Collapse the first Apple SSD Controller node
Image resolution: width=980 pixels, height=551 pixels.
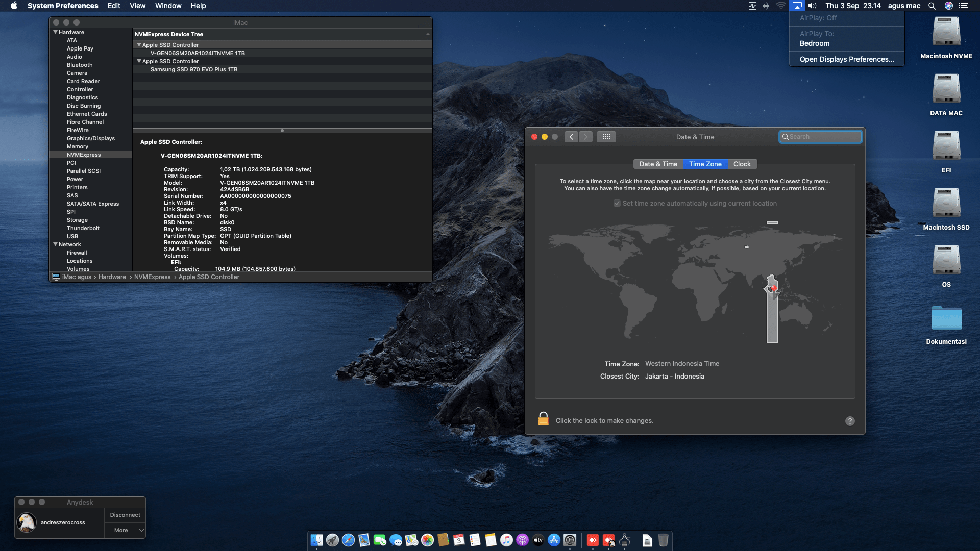(x=139, y=45)
